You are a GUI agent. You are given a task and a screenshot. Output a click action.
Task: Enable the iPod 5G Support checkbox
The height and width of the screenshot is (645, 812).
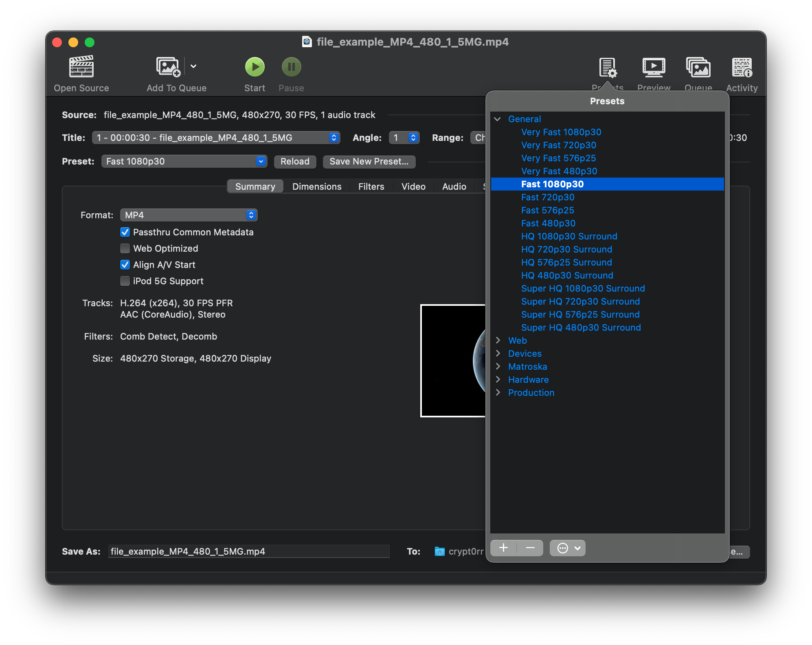point(125,281)
